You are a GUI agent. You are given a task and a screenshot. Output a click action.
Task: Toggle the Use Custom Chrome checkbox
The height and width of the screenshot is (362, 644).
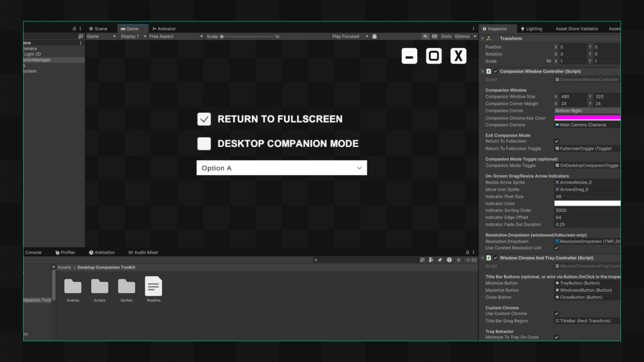coord(557,314)
